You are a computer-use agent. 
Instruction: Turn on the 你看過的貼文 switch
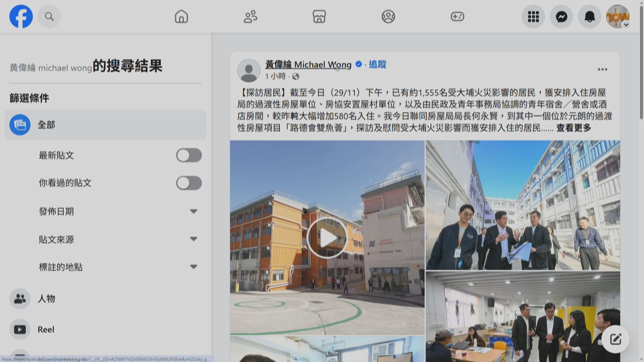(x=189, y=183)
